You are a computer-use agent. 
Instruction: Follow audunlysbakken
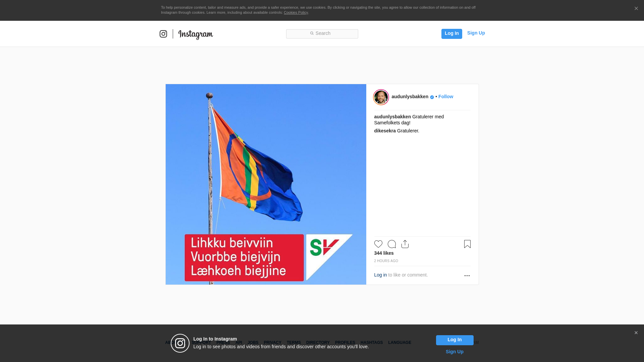pos(445,97)
